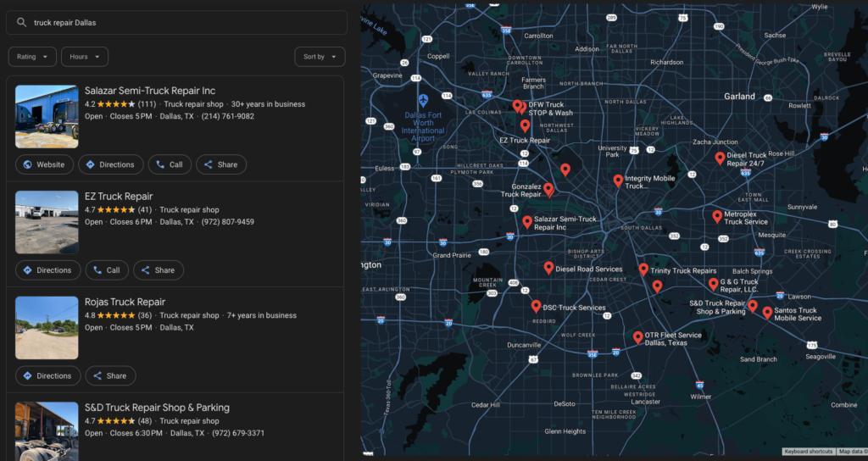Open the EZ Truck Repair listing title
This screenshot has height=461, width=868.
[x=119, y=197]
